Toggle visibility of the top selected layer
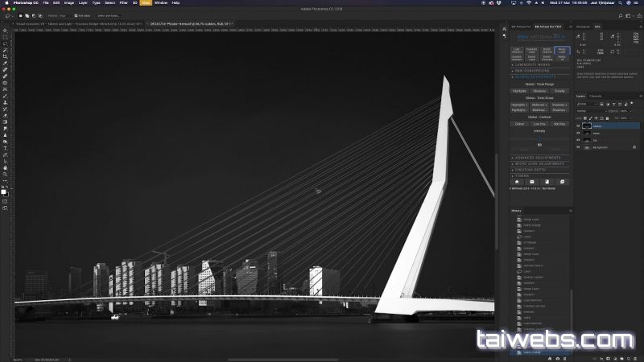This screenshot has height=362, width=644. [x=578, y=125]
